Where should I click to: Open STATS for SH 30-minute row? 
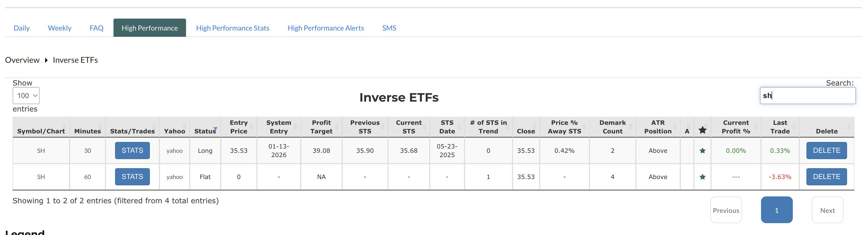point(132,151)
